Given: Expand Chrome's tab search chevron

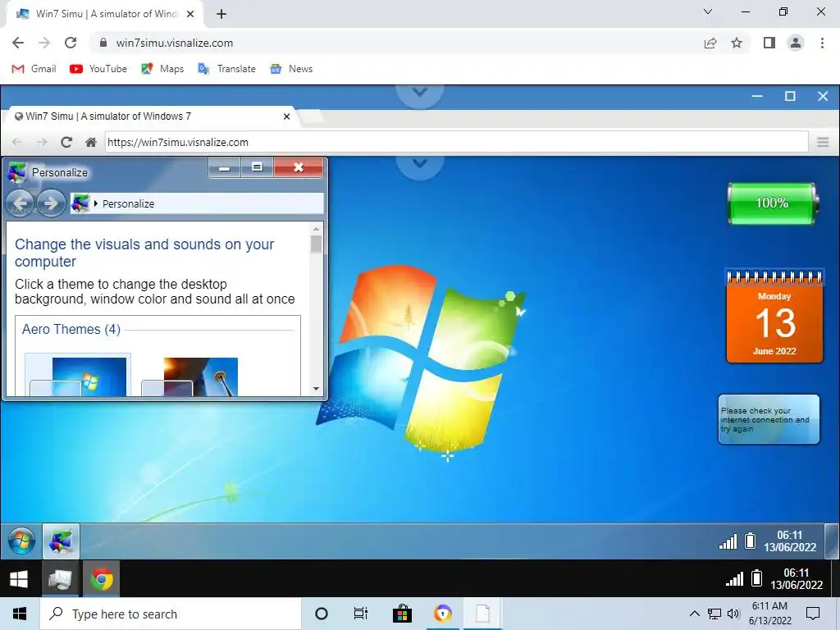Looking at the screenshot, I should pos(708,11).
